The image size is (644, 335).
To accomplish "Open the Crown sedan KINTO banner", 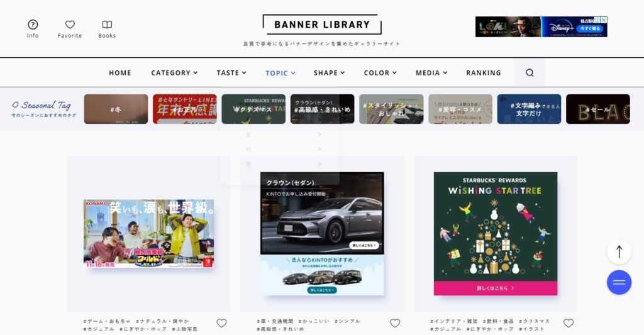I will point(322,234).
